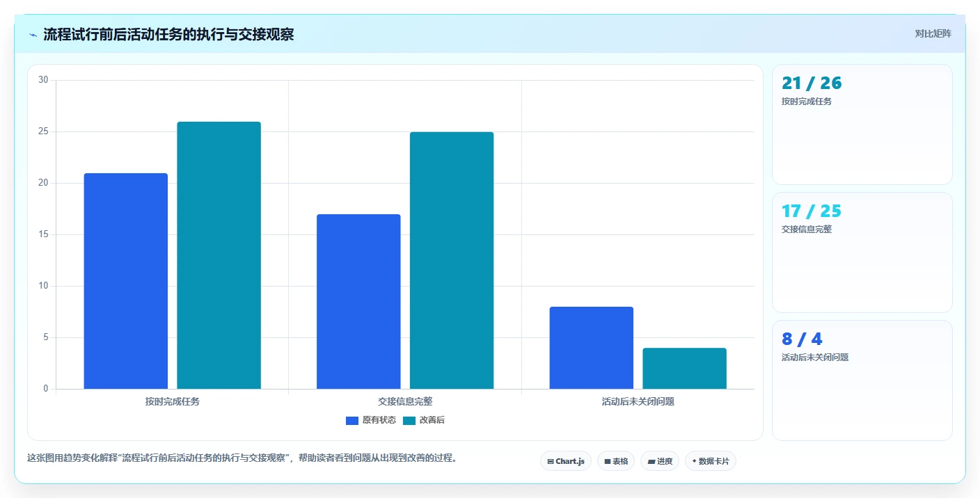
Task: Click the y-axis value 30
Action: point(43,80)
